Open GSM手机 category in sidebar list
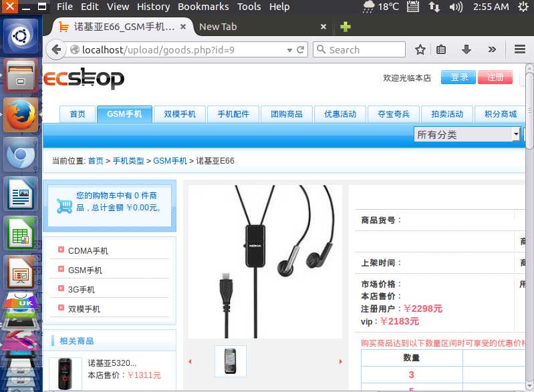 coord(85,270)
